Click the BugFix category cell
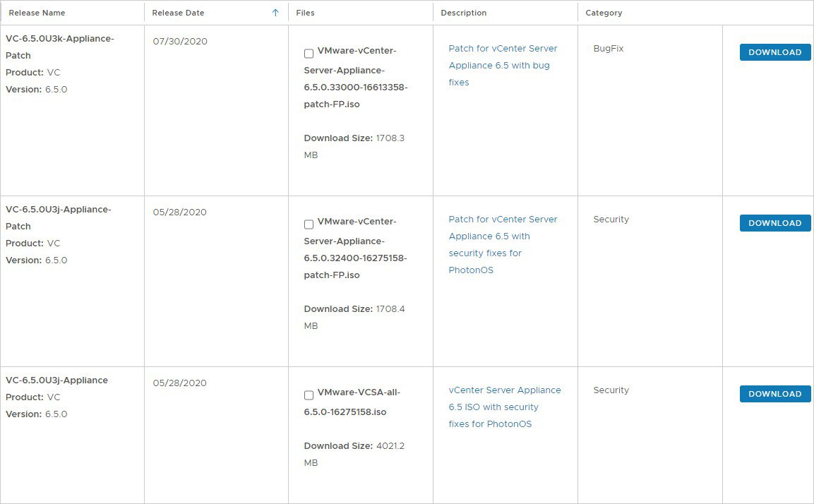 coord(609,48)
